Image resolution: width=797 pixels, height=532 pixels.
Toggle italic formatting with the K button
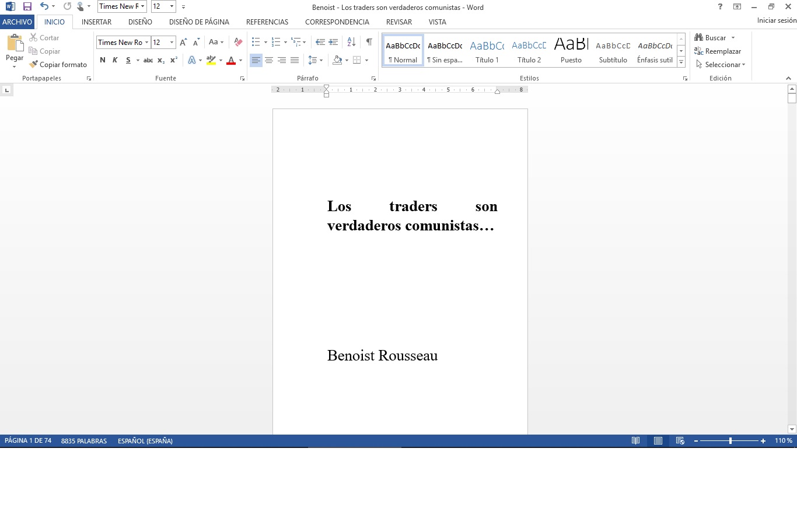tap(115, 60)
